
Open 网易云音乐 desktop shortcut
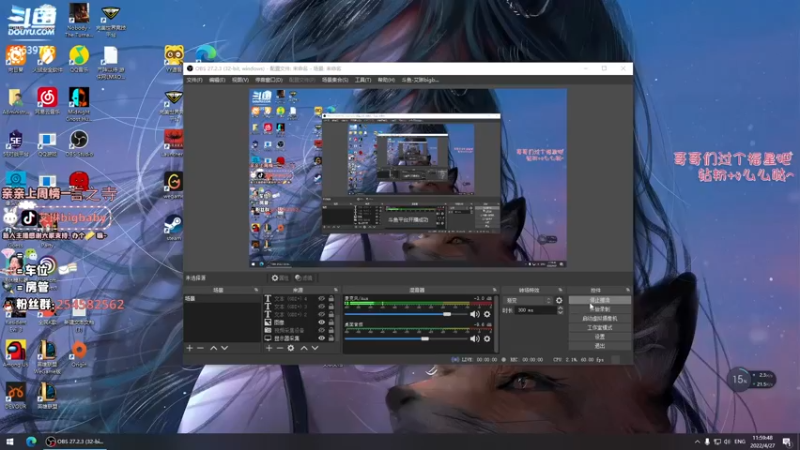(47, 101)
